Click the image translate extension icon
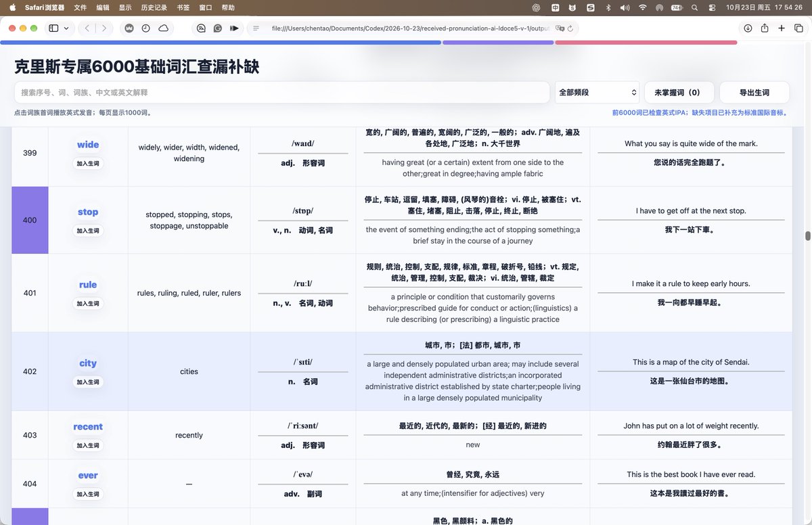 click(x=201, y=28)
